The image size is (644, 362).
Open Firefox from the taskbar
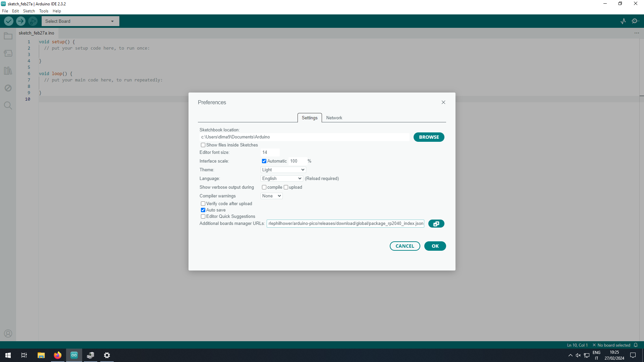tap(57, 355)
